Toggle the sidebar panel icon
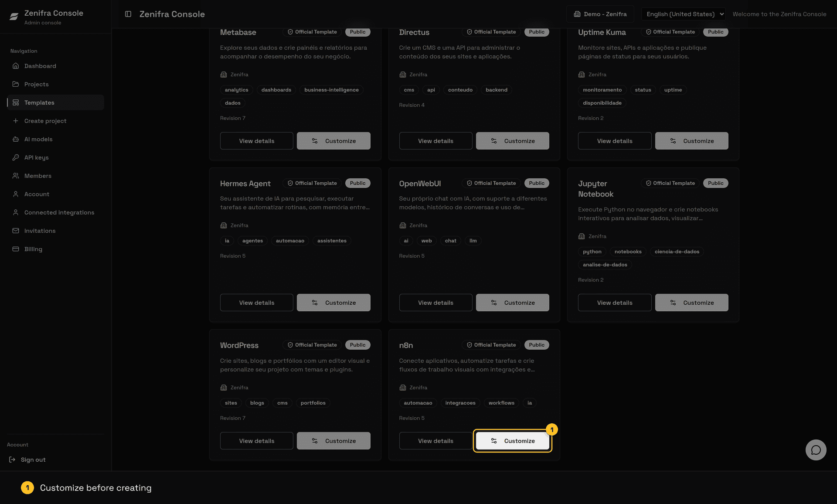This screenshot has width=837, height=504. (x=128, y=14)
